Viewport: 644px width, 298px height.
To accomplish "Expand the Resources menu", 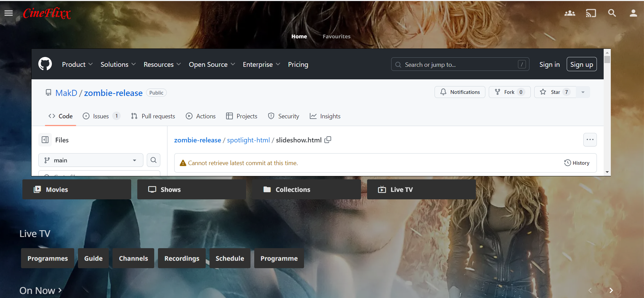I will (x=162, y=64).
